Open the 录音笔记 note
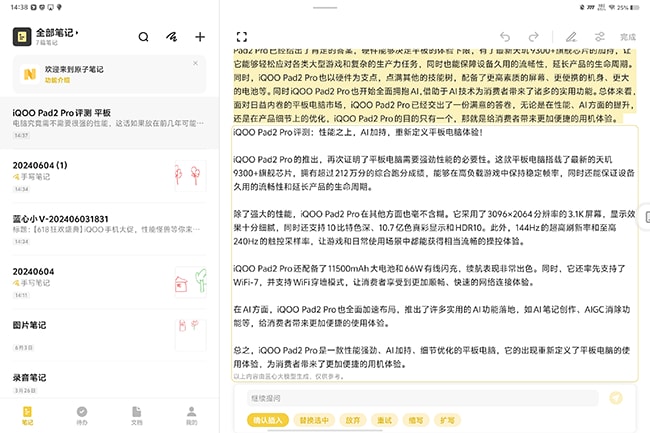650x433 pixels. (x=109, y=382)
